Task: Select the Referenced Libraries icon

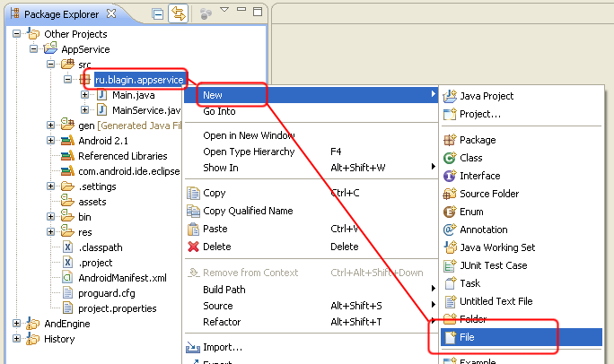Action: coord(67,156)
